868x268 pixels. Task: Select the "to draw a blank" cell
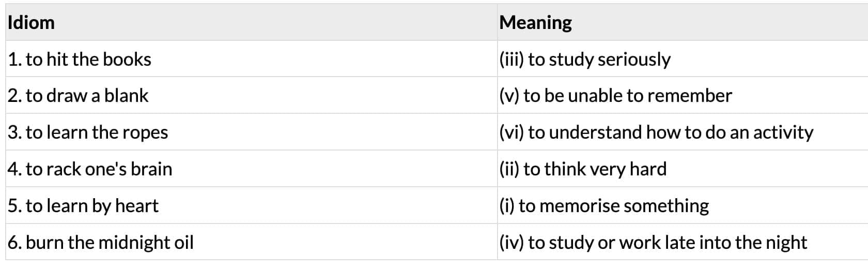pyautogui.click(x=87, y=96)
